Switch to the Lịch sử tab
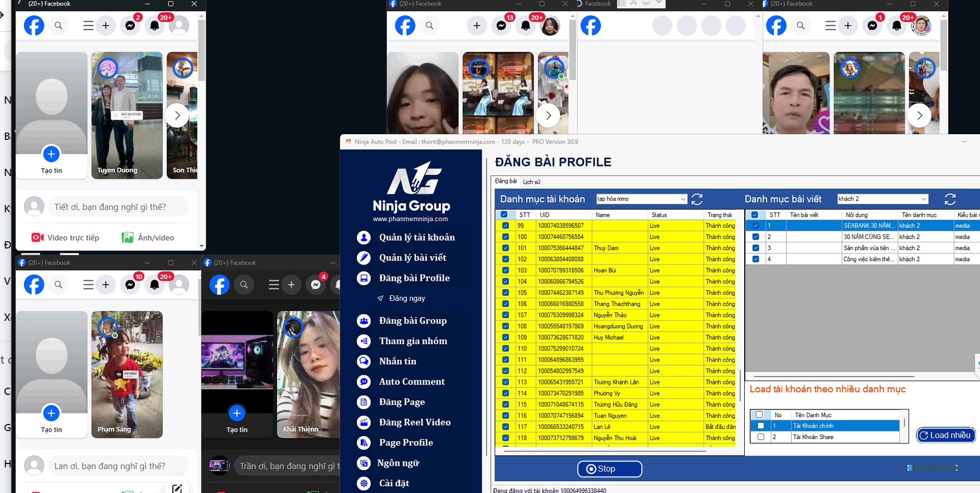 point(531,182)
